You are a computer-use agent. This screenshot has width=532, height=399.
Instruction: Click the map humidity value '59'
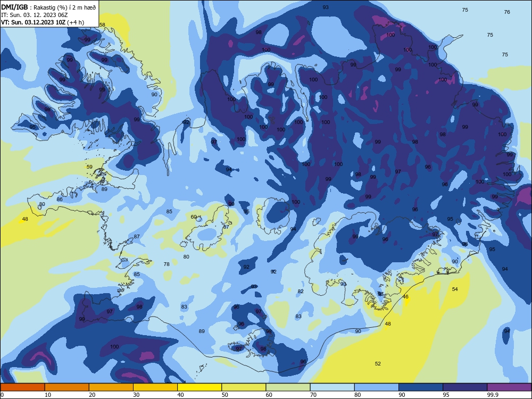pos(89,167)
